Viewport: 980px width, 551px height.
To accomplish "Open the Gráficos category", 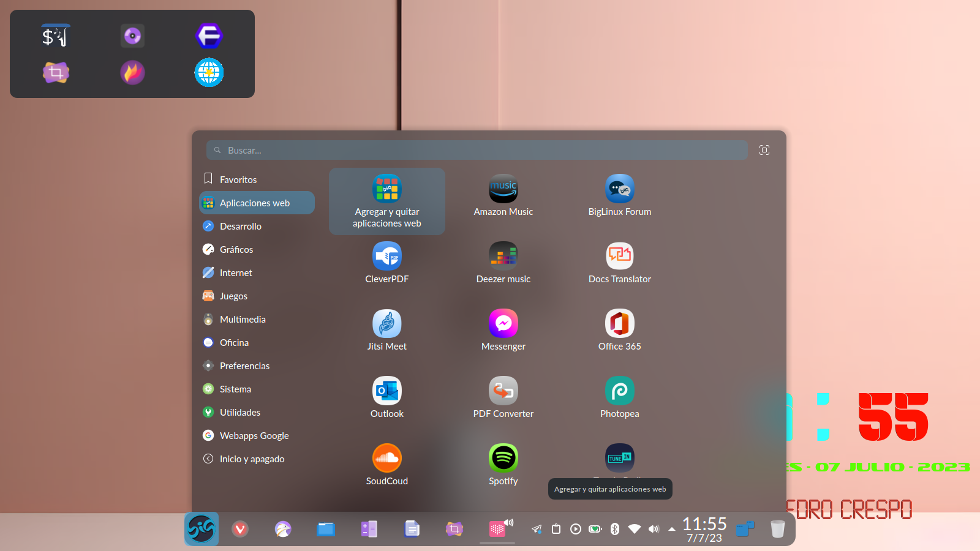I will [257, 249].
